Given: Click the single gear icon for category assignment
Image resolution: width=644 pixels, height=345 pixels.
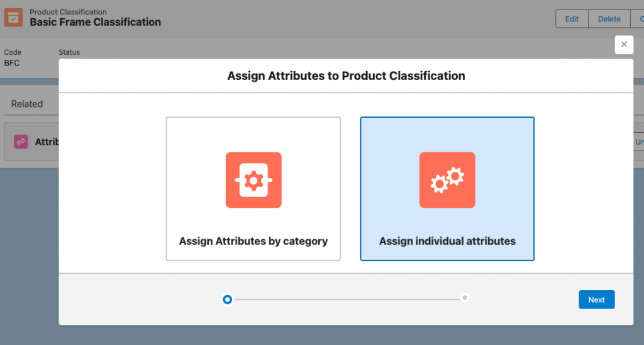Looking at the screenshot, I should pyautogui.click(x=253, y=180).
